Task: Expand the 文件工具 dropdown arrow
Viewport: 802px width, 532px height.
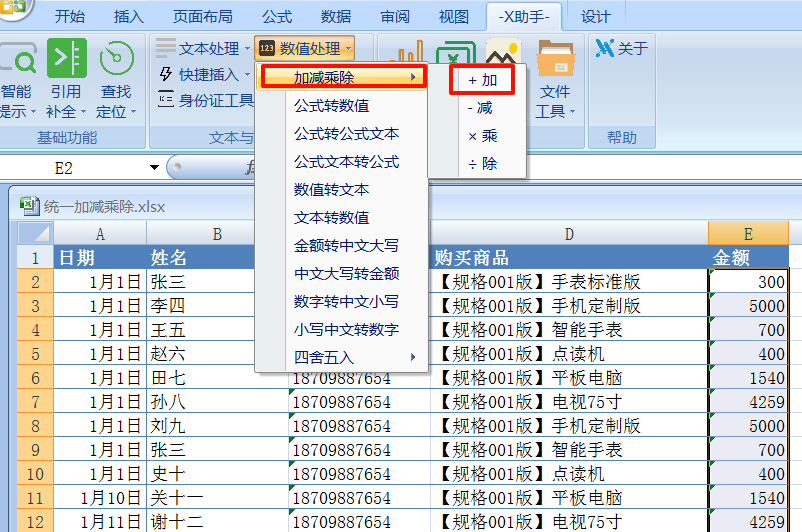Action: pos(572,112)
